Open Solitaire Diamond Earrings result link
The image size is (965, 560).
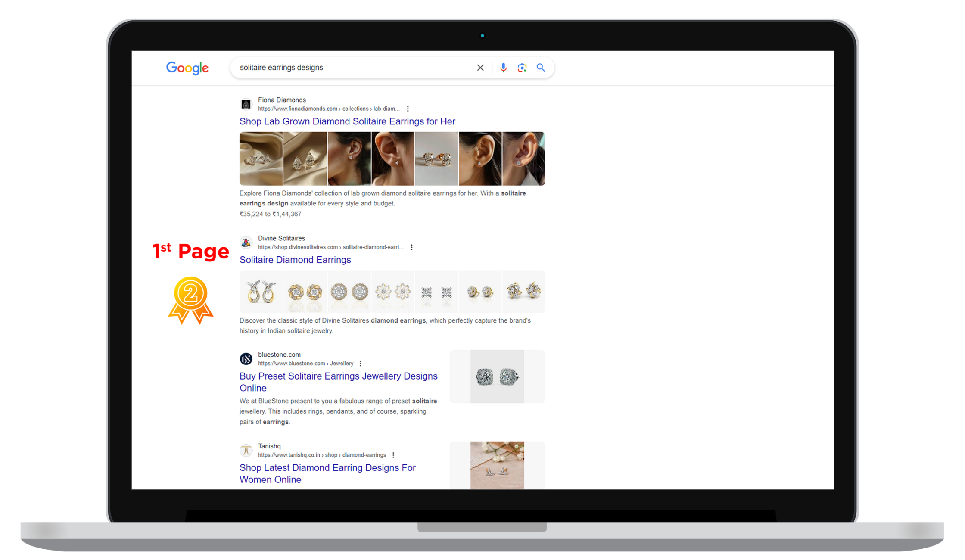[x=295, y=260]
